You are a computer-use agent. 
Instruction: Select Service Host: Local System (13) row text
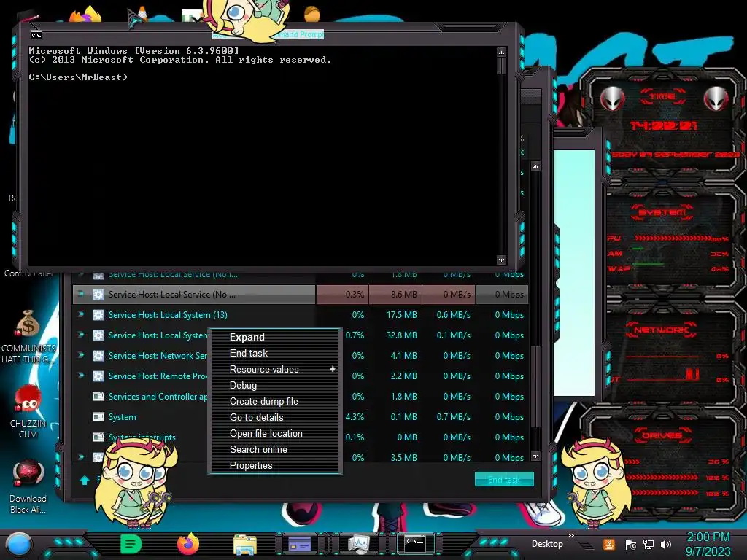click(x=168, y=315)
